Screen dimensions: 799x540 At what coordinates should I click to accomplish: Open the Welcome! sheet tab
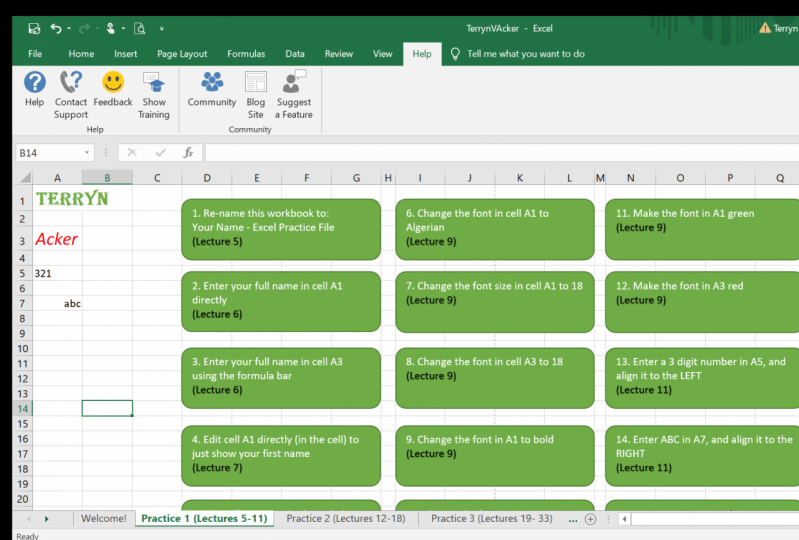(103, 519)
